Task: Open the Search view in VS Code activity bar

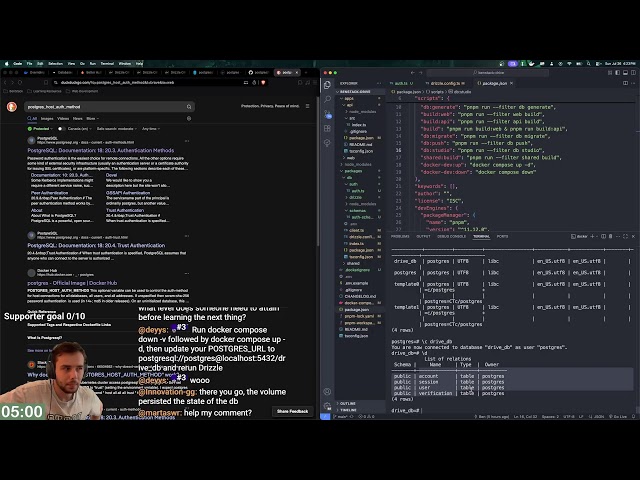Action: pyautogui.click(x=327, y=99)
